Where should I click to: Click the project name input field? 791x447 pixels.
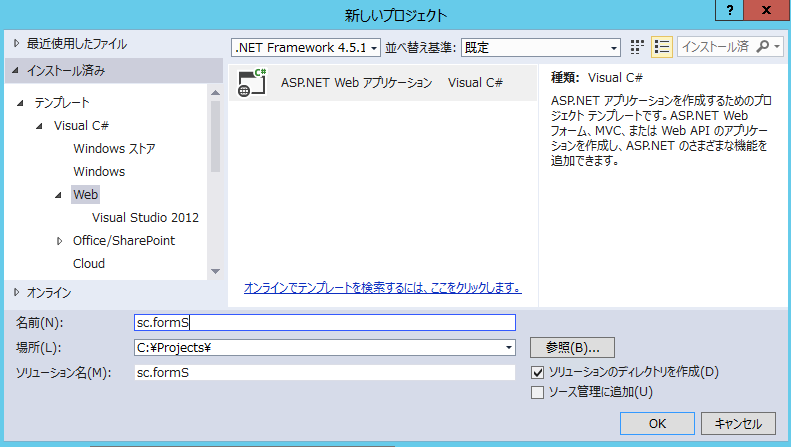click(x=325, y=322)
